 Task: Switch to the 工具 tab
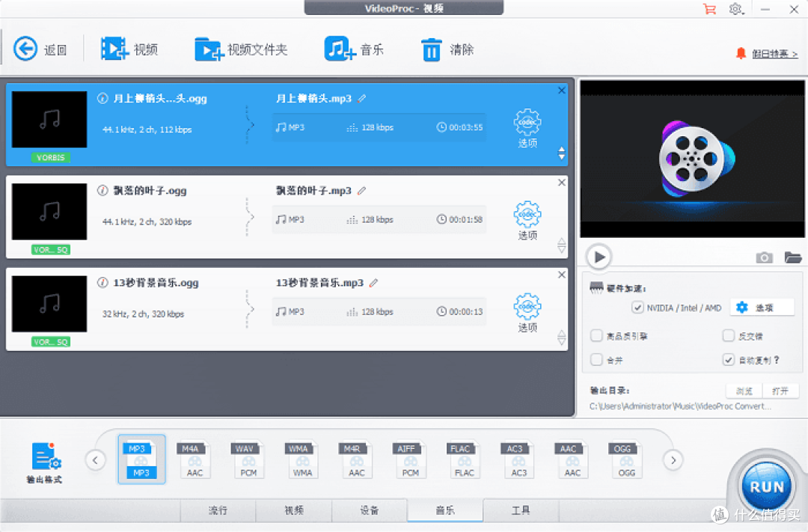click(521, 510)
